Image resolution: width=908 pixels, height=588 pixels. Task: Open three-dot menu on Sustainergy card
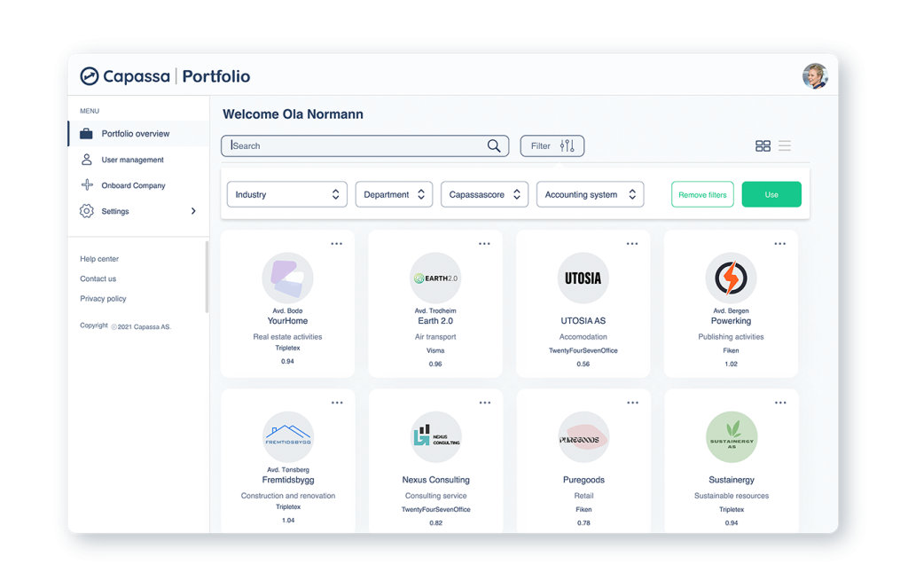(x=779, y=403)
